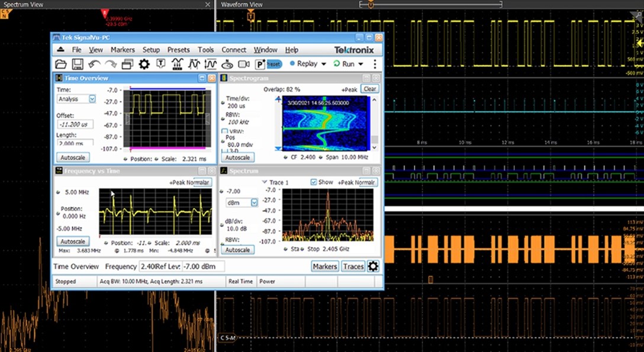The image size is (644, 352).
Task: Enable the VBW checkbox in Spectrogram
Action: 224,131
